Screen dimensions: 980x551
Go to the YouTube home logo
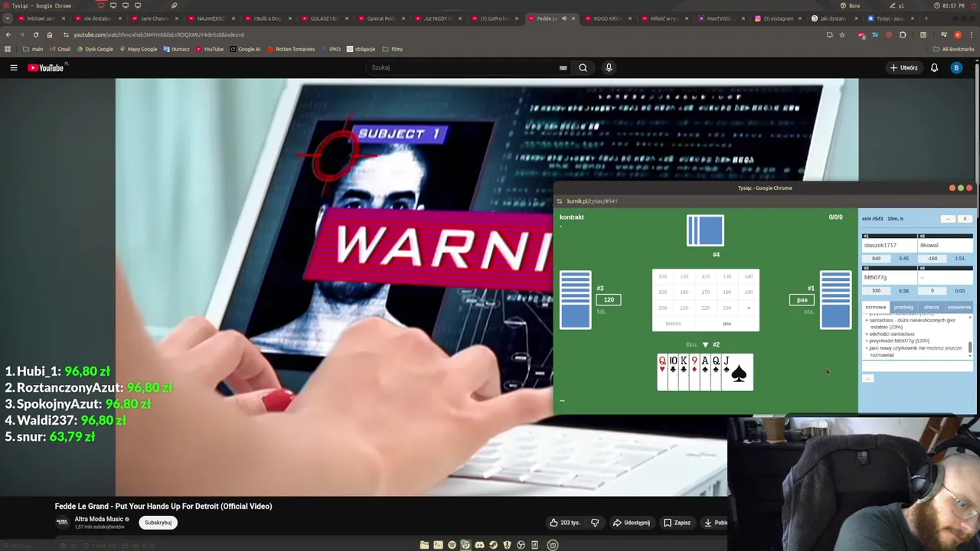[47, 67]
